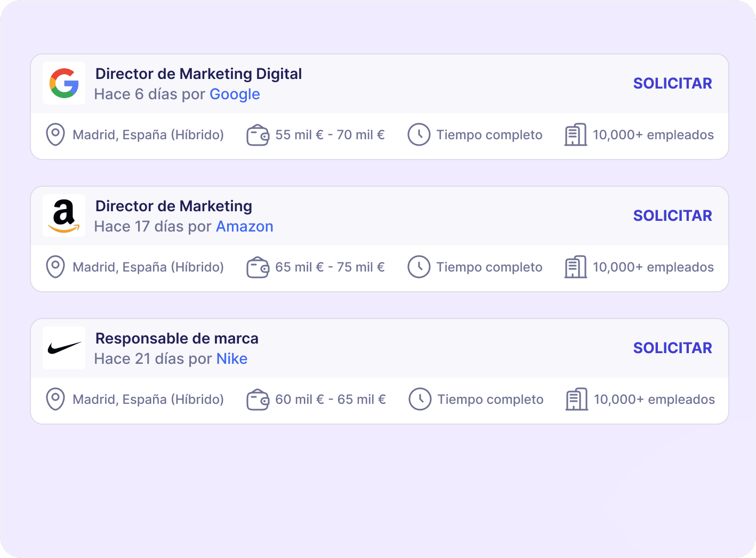Click the Nike swoosh logo icon

tap(63, 347)
